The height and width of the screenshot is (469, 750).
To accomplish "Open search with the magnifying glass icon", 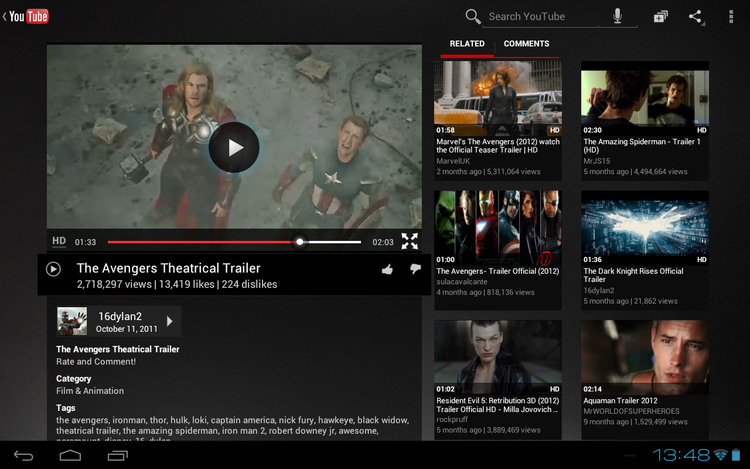I will tap(473, 16).
